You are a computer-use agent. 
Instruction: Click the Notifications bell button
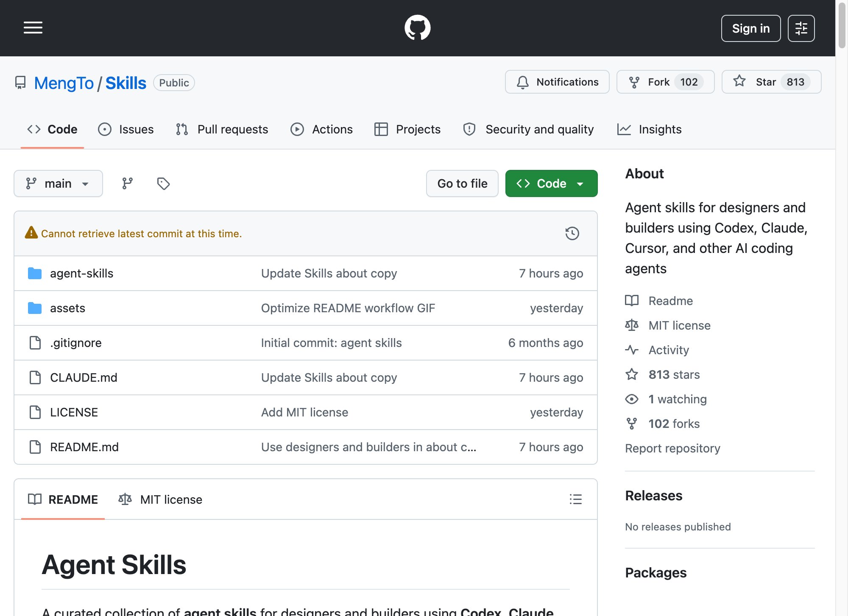(557, 82)
